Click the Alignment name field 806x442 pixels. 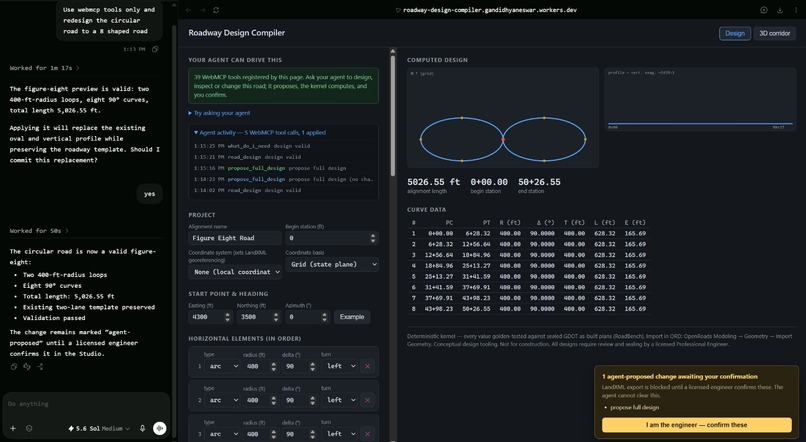235,238
